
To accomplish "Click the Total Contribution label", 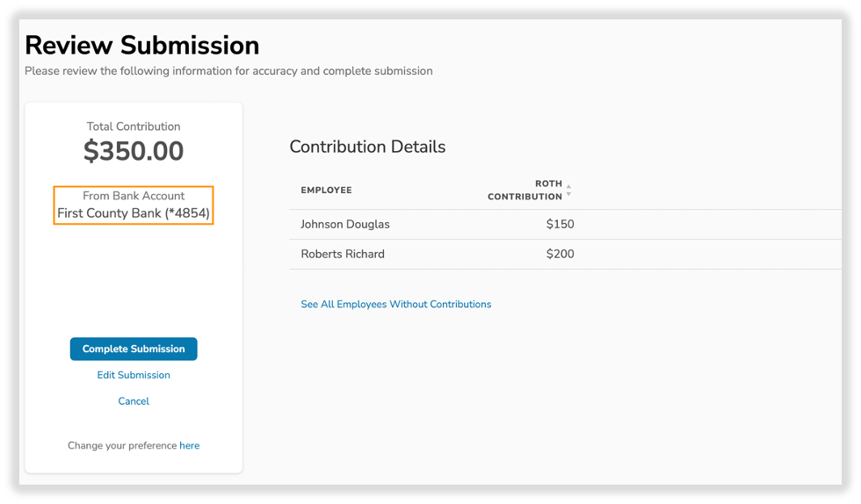I will point(134,126).
